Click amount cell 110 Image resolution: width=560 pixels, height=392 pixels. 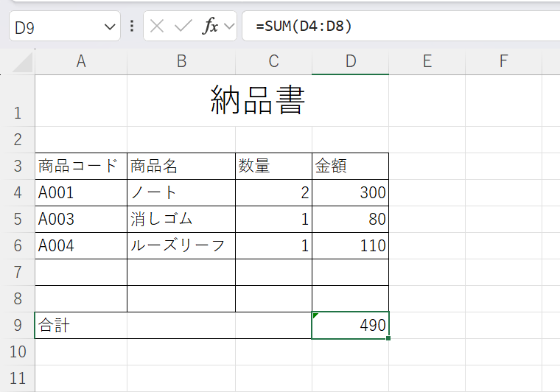(x=350, y=245)
